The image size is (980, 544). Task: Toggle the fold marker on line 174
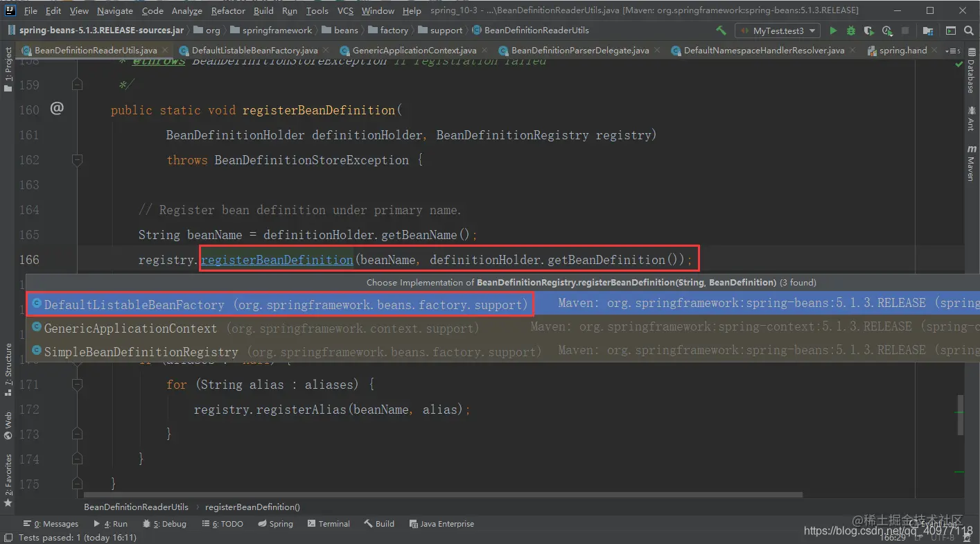(77, 459)
